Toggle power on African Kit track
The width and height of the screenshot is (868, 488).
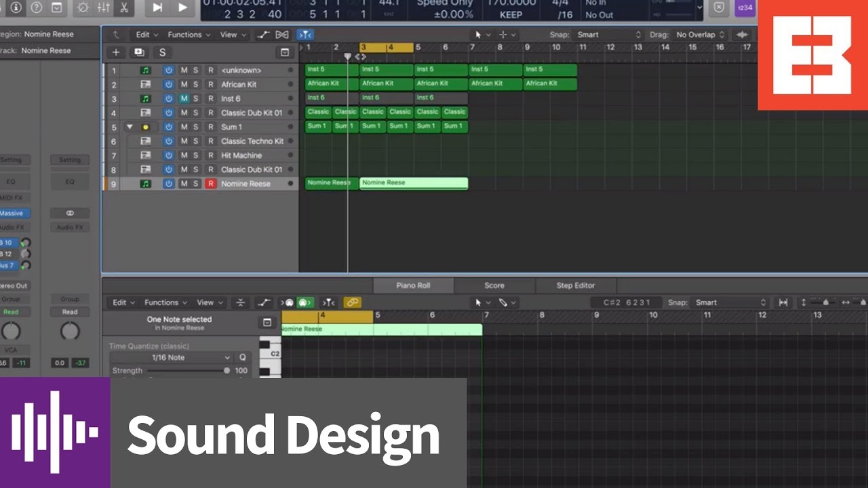pos(168,85)
